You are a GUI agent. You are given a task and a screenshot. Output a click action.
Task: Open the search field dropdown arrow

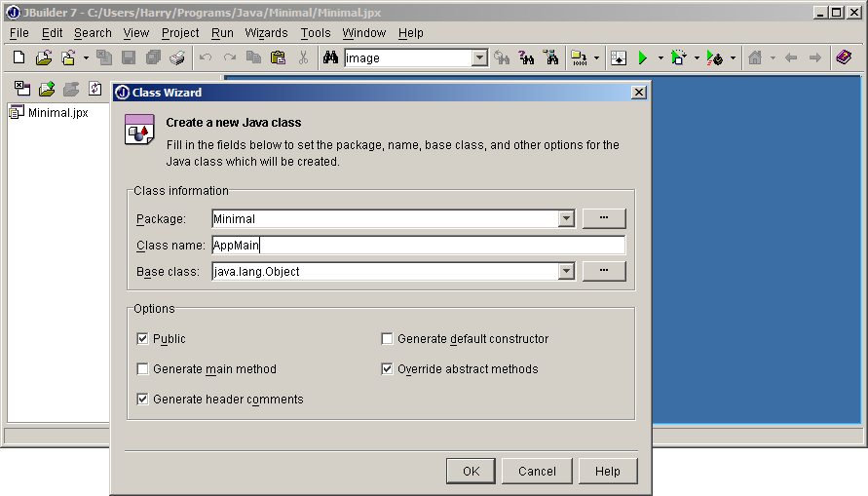click(x=479, y=58)
